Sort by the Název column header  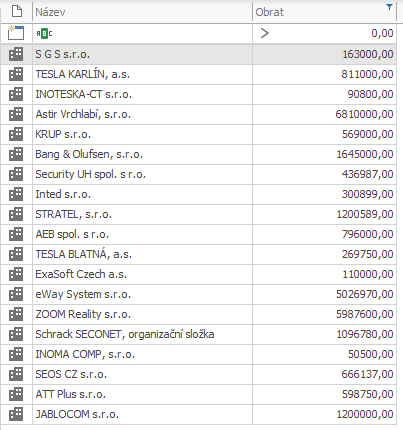[x=142, y=12]
